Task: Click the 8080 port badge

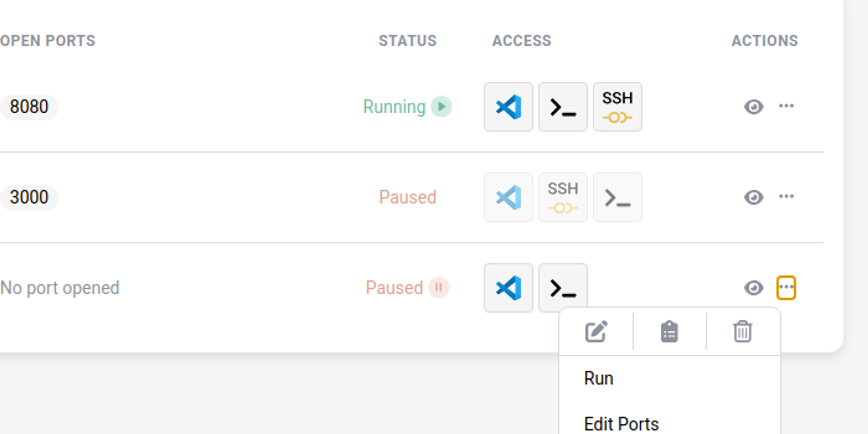Action: 29,106
